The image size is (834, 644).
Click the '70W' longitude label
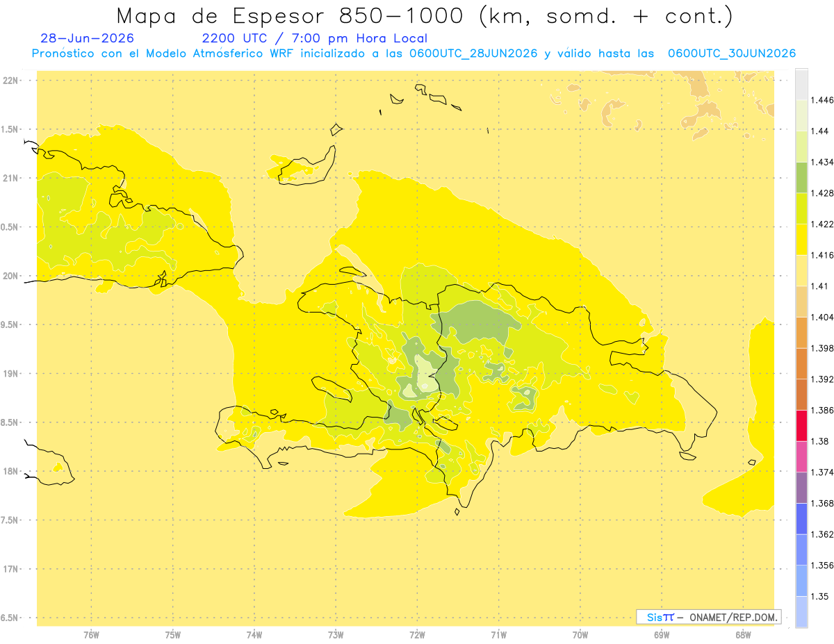click(x=580, y=636)
